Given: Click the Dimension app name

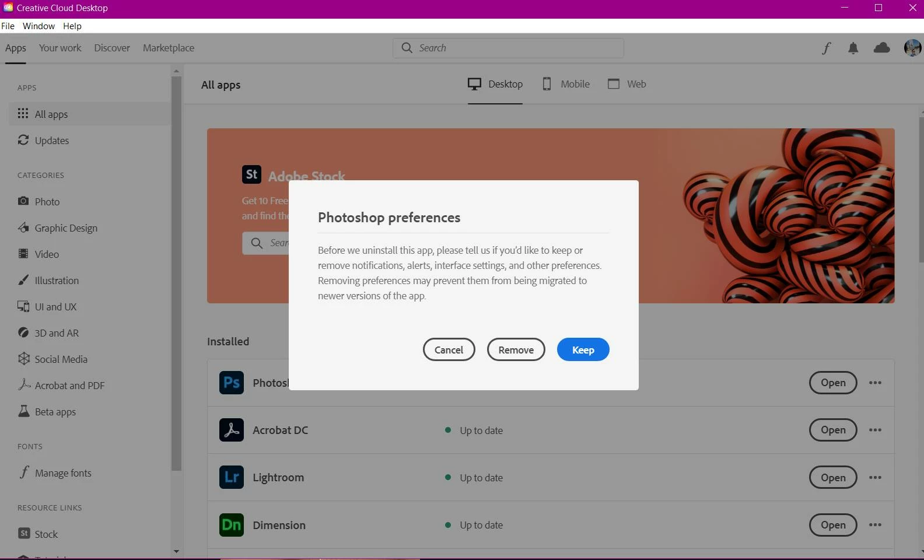Looking at the screenshot, I should (x=279, y=525).
